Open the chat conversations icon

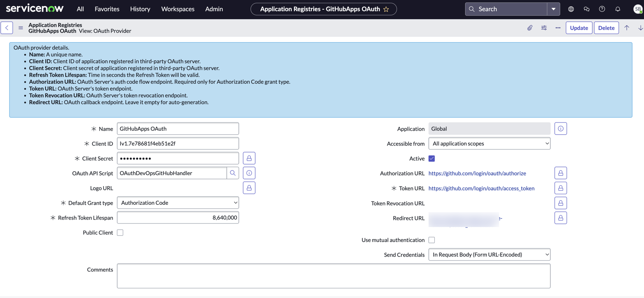587,9
